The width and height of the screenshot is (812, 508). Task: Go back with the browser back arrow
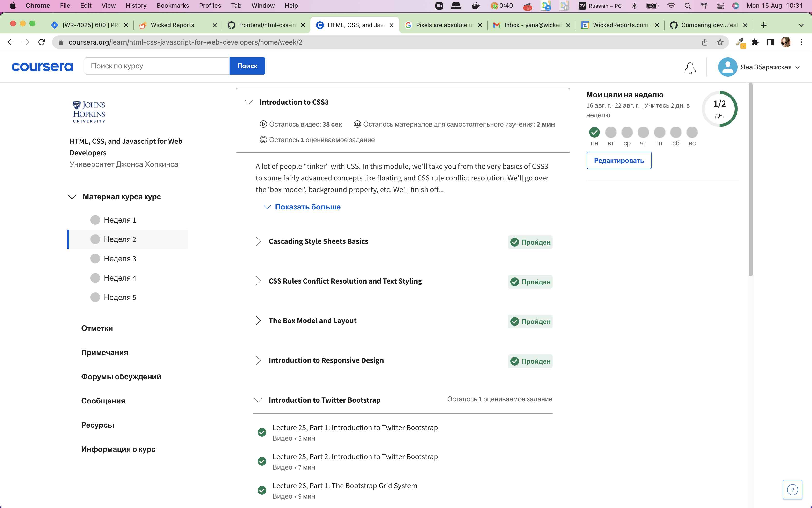(11, 42)
